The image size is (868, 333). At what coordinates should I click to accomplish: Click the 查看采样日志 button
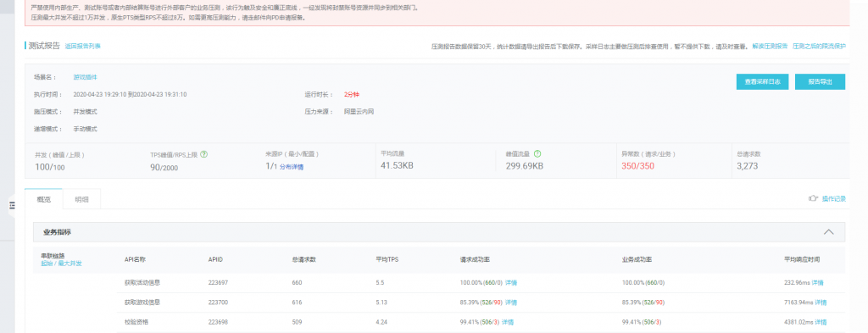tap(762, 81)
